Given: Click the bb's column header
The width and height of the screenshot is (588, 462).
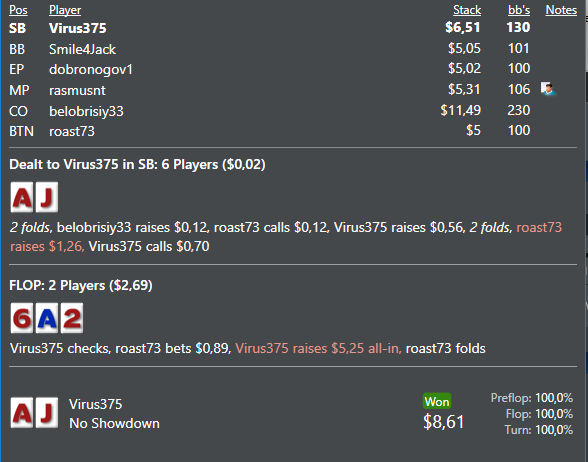Looking at the screenshot, I should 519,10.
